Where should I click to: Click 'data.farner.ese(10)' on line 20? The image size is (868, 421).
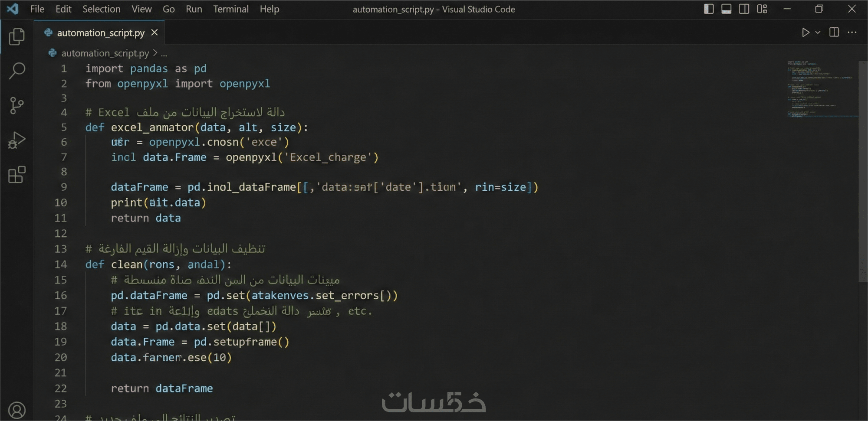pyautogui.click(x=171, y=358)
